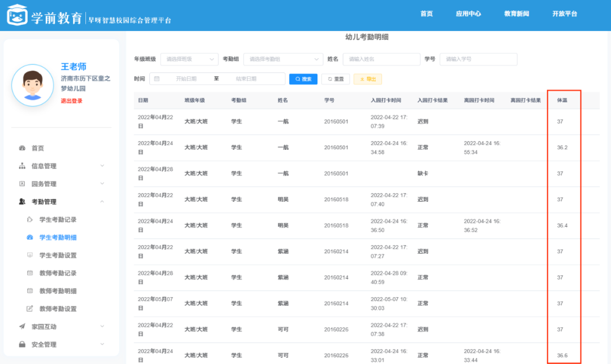The image size is (611, 364).
Task: Open 教师考勤明细 sidebar item
Action: pyautogui.click(x=58, y=291)
